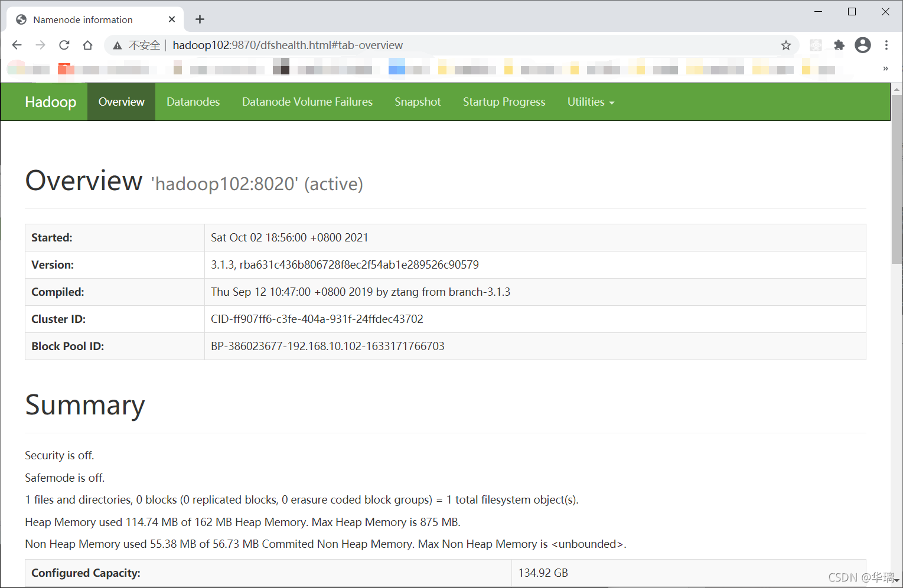Click the 'Configured Capacity:' label
This screenshot has height=588, width=903.
tap(86, 573)
